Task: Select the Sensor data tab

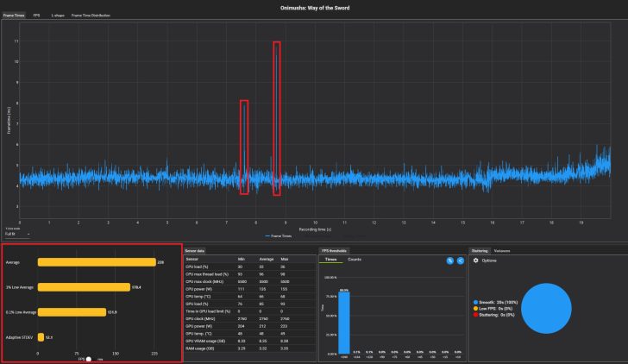Action: tap(195, 251)
